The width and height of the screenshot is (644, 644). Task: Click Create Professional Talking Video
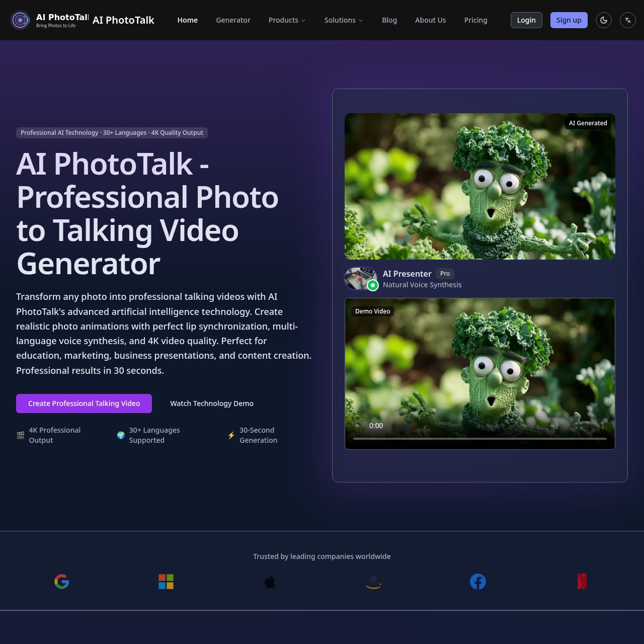pos(84,403)
